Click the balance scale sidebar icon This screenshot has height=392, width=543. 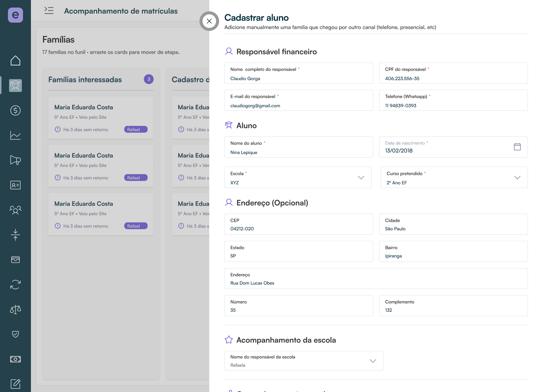pos(15,309)
